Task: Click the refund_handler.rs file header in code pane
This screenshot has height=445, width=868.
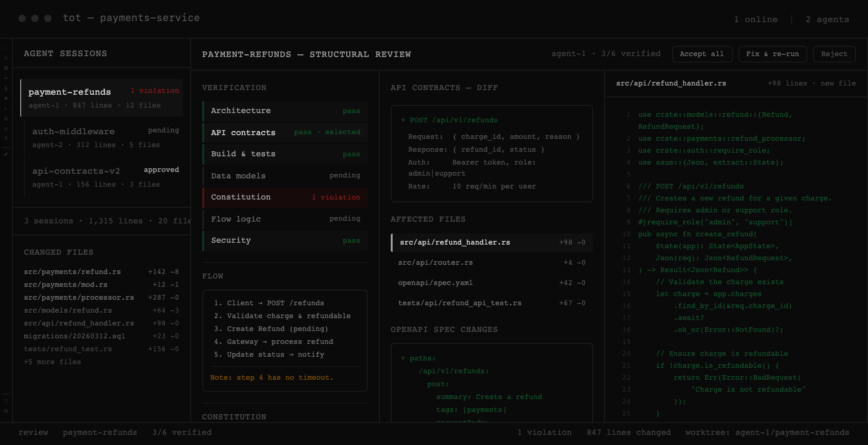Action: (671, 83)
